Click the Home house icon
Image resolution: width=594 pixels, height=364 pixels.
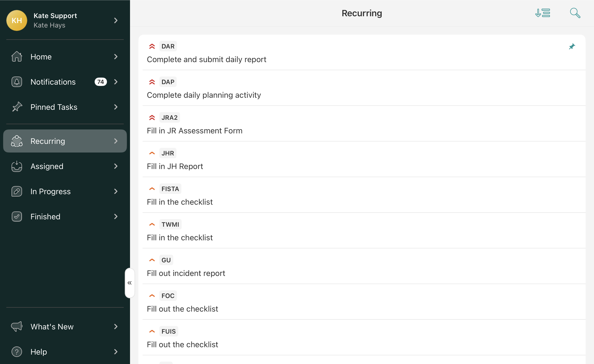pos(17,57)
